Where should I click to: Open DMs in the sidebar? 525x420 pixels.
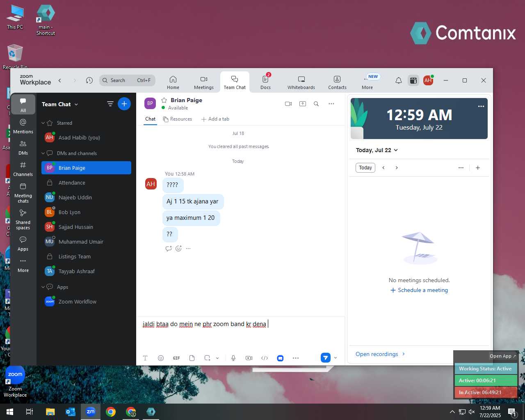(23, 148)
